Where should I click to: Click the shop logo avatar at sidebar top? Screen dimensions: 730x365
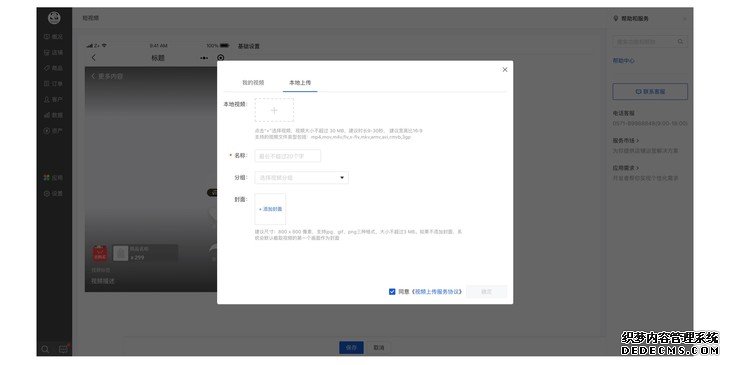point(54,18)
